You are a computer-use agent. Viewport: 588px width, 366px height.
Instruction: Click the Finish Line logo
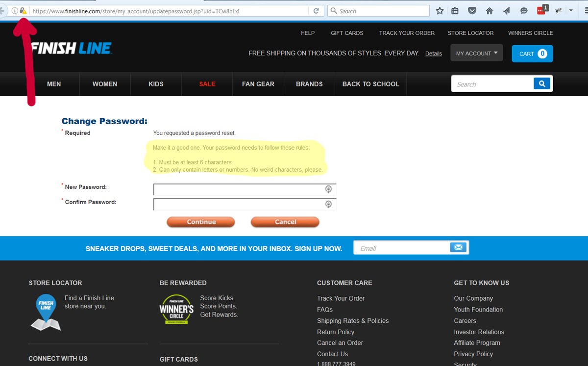point(72,48)
